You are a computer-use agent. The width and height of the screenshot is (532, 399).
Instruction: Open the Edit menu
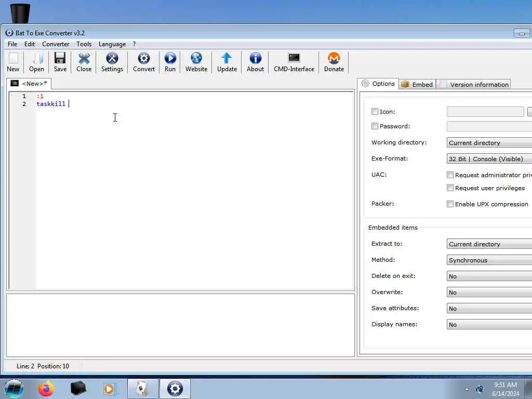click(x=30, y=44)
